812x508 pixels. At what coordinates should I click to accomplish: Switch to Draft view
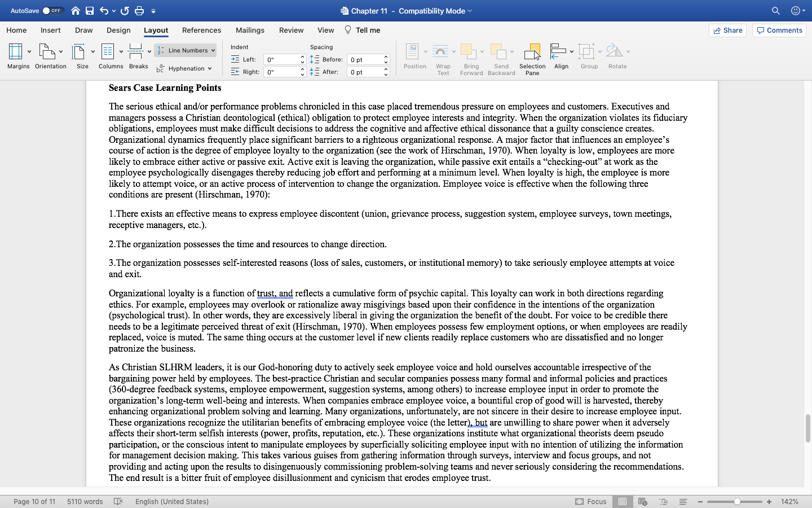(x=683, y=501)
